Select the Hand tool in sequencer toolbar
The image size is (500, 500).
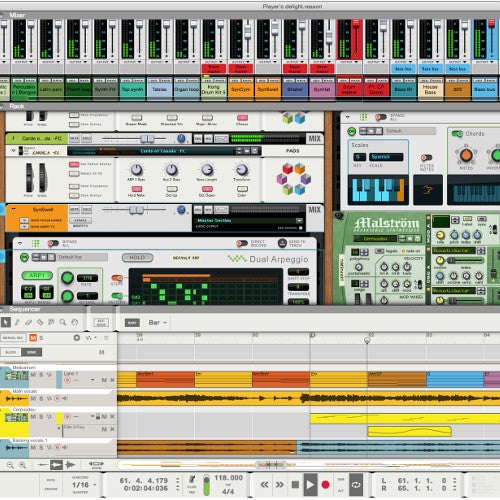click(75, 322)
